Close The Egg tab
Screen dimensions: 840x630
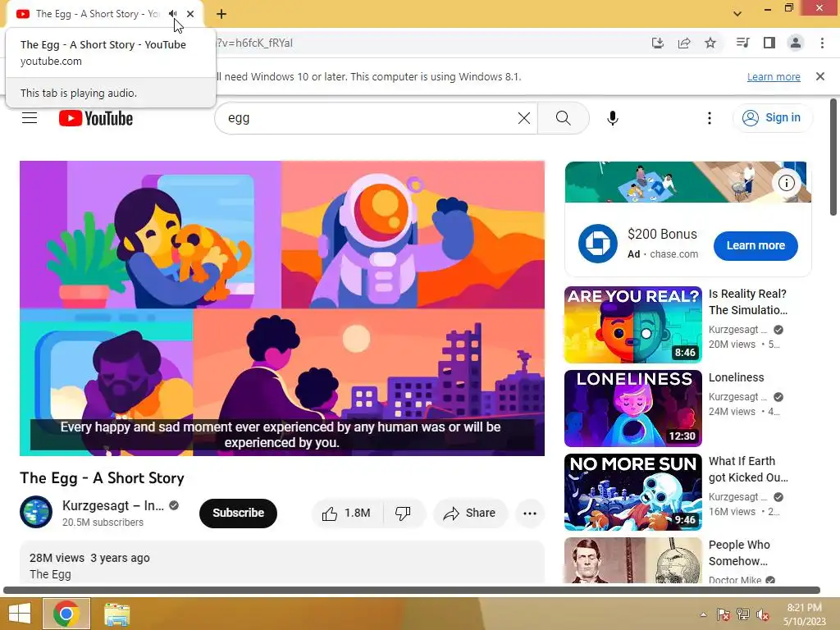coord(190,14)
